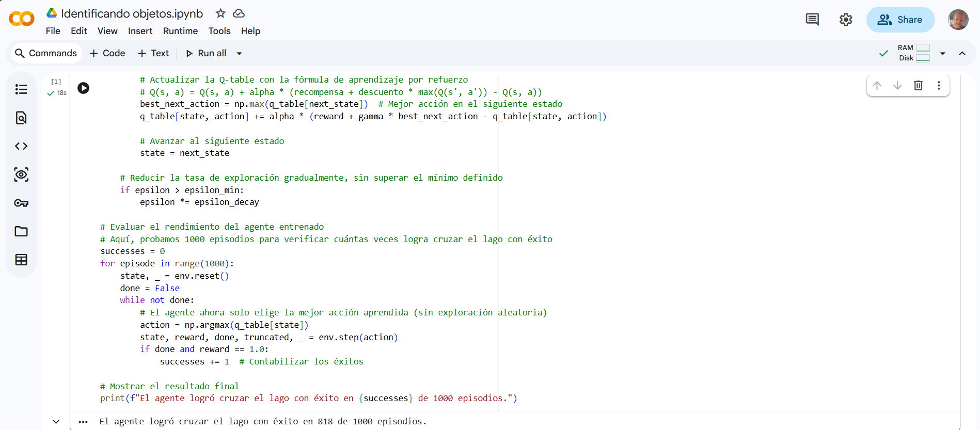Image resolution: width=980 pixels, height=430 pixels.
Task: Open the Help menu
Action: coord(250,31)
